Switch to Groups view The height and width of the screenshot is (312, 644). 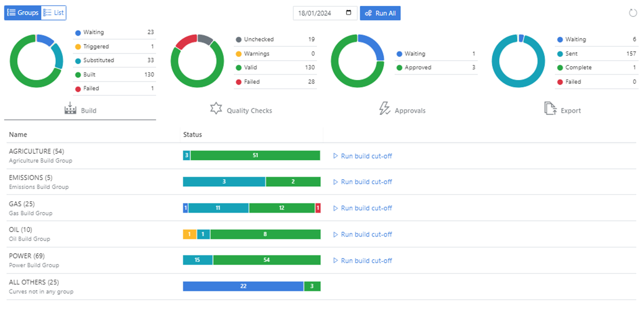[23, 12]
